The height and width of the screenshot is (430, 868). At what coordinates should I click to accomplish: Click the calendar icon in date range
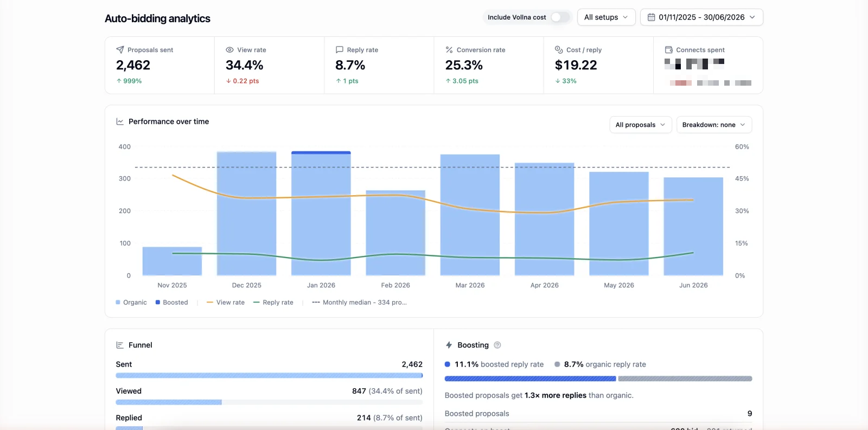point(651,17)
